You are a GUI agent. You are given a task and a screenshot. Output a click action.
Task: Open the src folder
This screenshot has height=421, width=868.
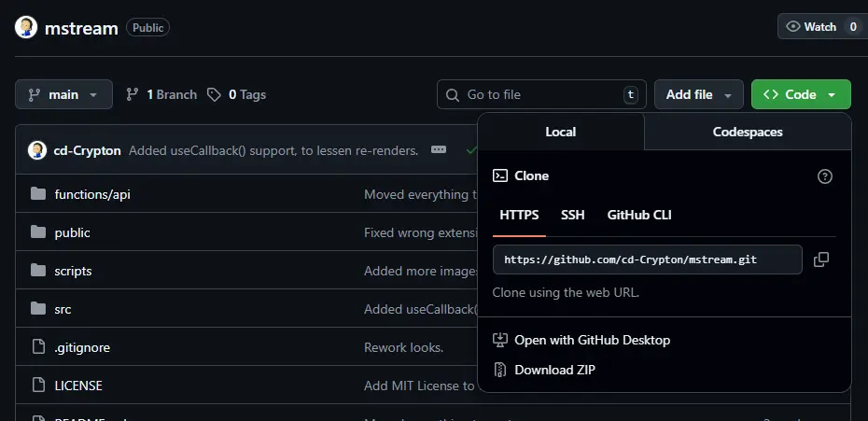63,309
